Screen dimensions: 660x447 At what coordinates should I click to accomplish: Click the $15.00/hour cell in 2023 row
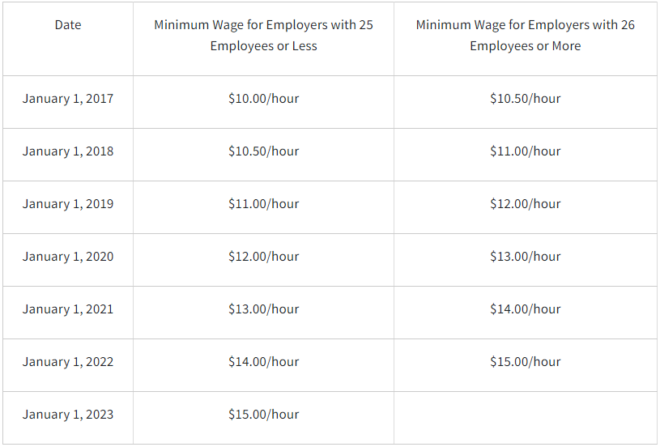(x=263, y=415)
